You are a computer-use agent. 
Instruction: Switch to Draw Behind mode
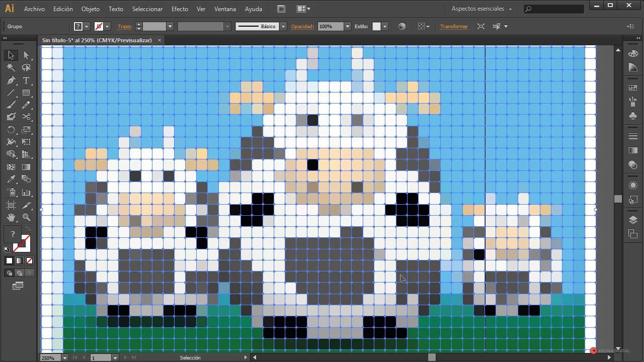tap(19, 273)
